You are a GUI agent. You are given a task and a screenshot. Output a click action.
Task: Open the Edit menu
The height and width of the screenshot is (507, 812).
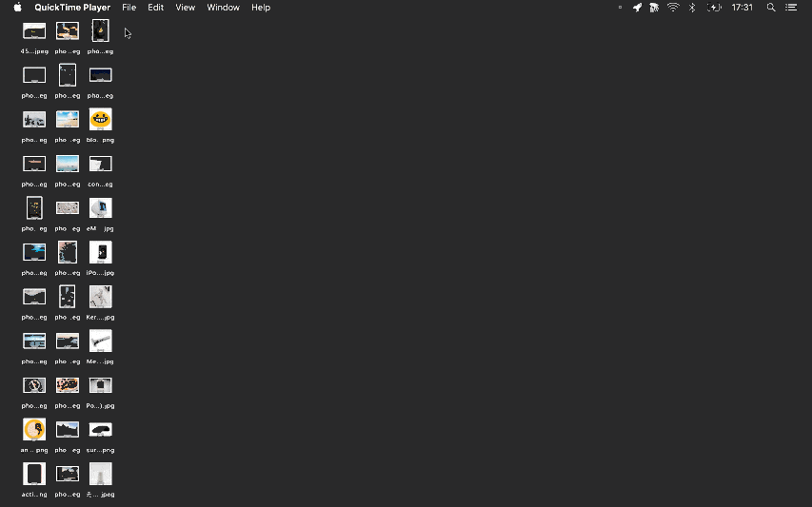point(155,8)
